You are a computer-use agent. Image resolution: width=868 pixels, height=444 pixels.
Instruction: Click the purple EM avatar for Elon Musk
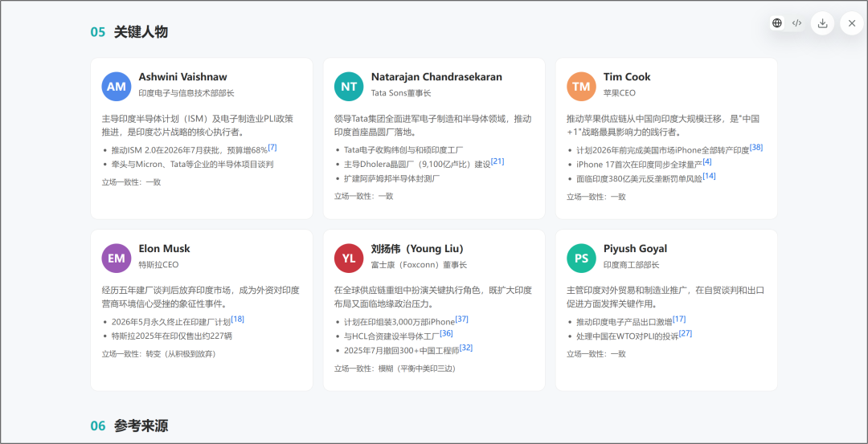click(x=117, y=259)
